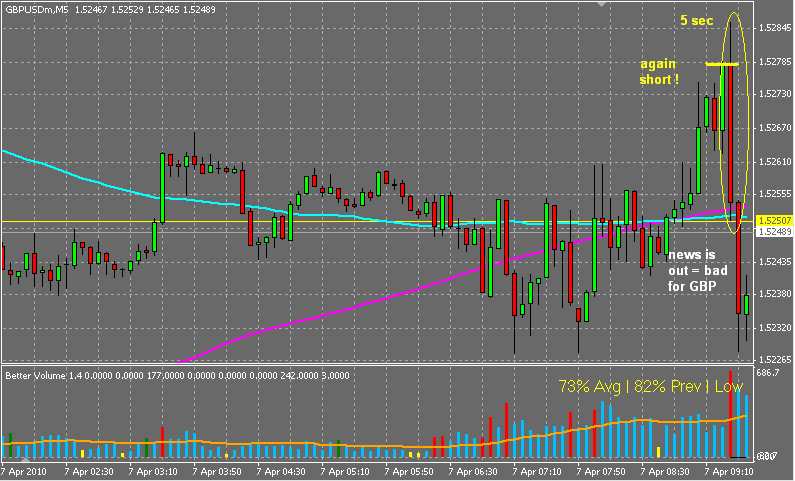
Task: Click the '7 Apr 03:50' time label
Action: [x=216, y=472]
